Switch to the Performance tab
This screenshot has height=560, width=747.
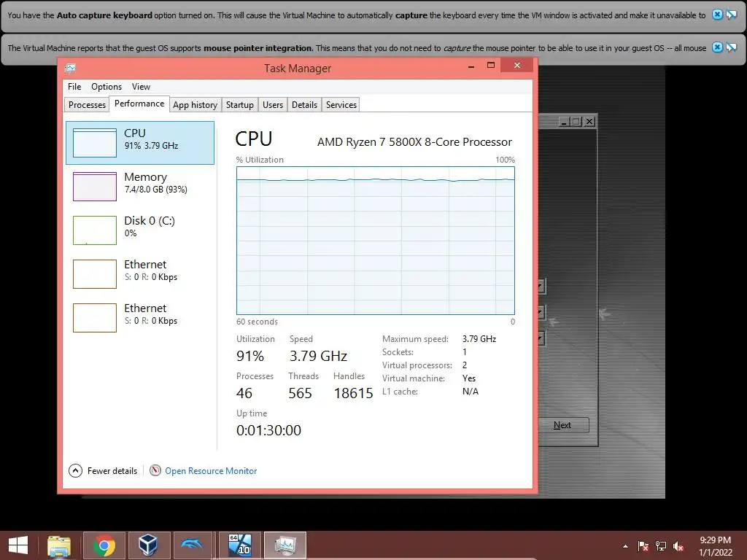click(x=139, y=104)
